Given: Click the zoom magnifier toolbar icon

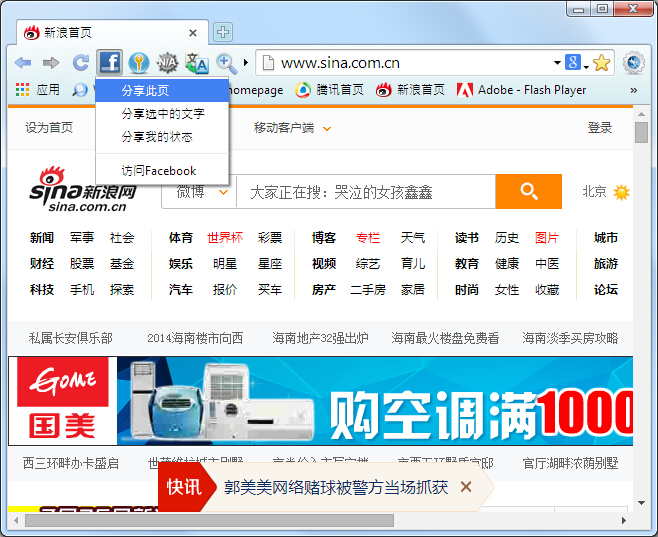Looking at the screenshot, I should click(226, 63).
